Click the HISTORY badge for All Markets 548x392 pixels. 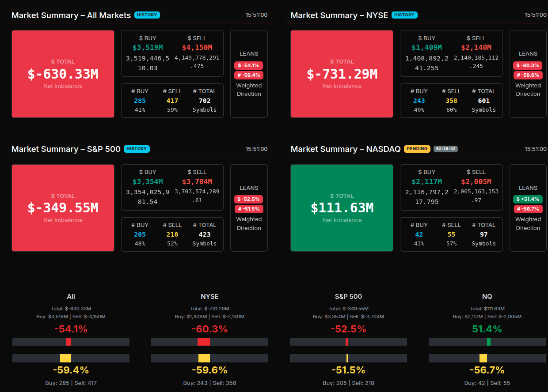pyautogui.click(x=147, y=15)
